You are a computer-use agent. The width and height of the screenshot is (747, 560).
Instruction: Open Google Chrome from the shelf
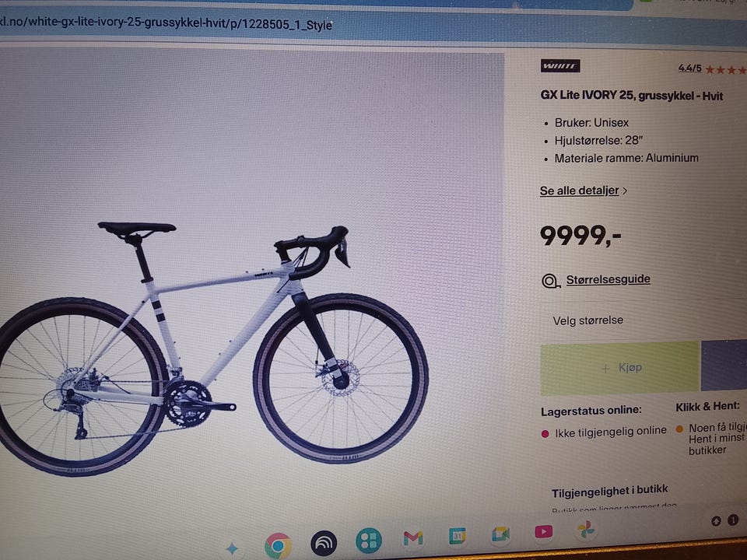point(279,546)
